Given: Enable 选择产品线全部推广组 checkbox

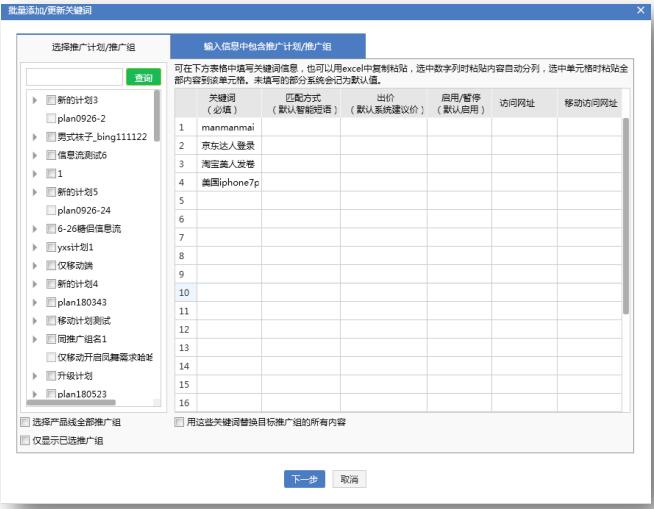Looking at the screenshot, I should [25, 423].
